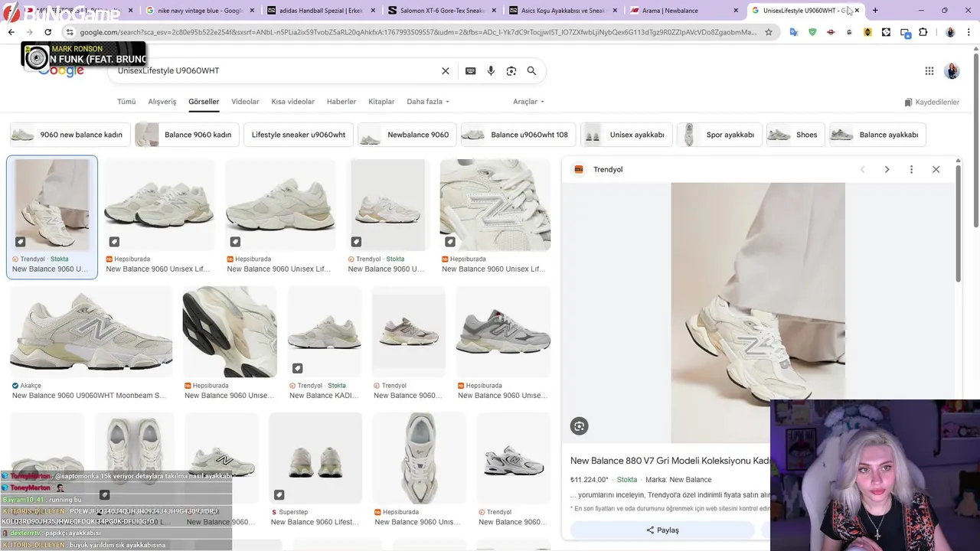980x551 pixels.
Task: Open the Kitaplar tab
Action: (x=381, y=102)
